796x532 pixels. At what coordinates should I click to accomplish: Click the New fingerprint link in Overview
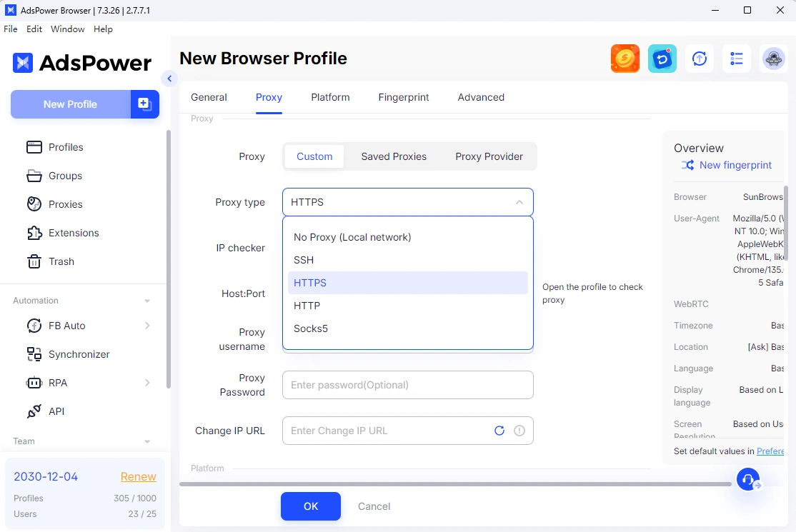(735, 165)
